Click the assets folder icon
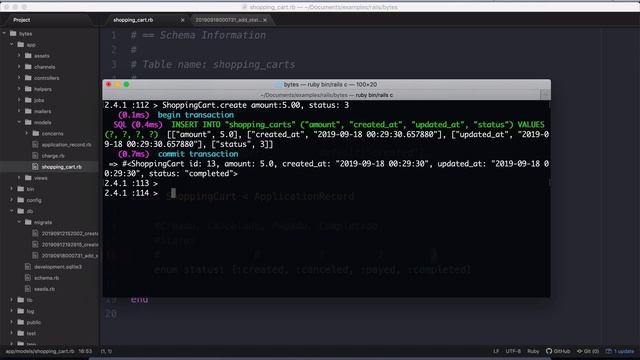The image size is (640, 360). click(x=28, y=56)
